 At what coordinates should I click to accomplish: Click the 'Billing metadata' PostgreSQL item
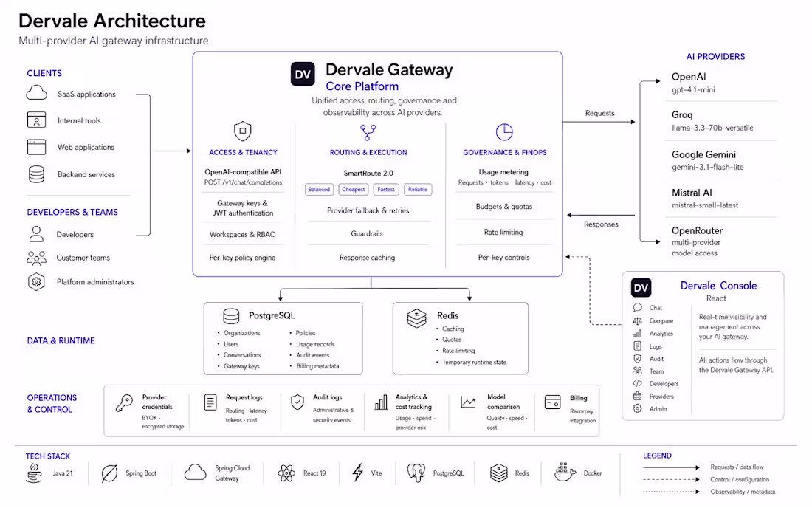(317, 366)
